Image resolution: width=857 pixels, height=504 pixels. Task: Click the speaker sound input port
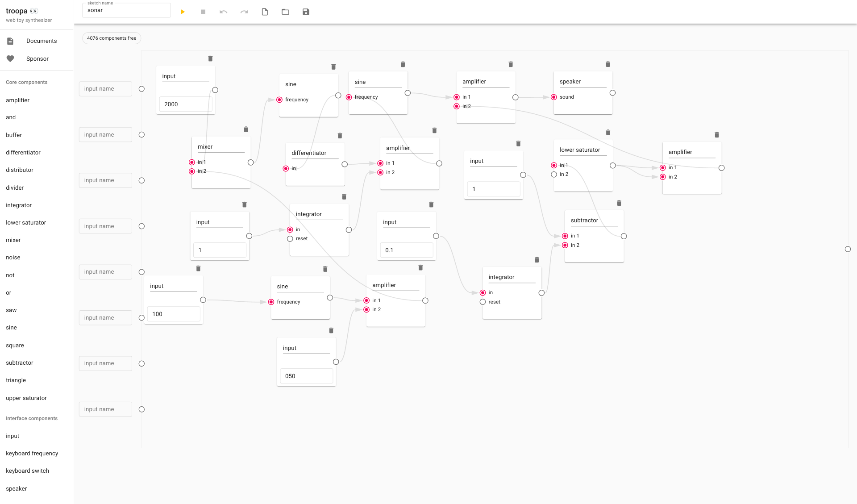click(554, 97)
